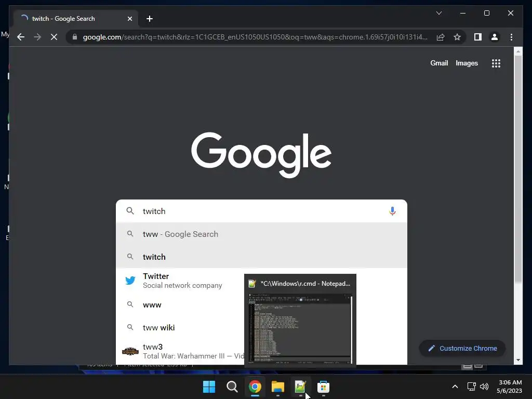The width and height of the screenshot is (532, 399).
Task: Click the scrollbar up arrow
Action: (x=518, y=52)
